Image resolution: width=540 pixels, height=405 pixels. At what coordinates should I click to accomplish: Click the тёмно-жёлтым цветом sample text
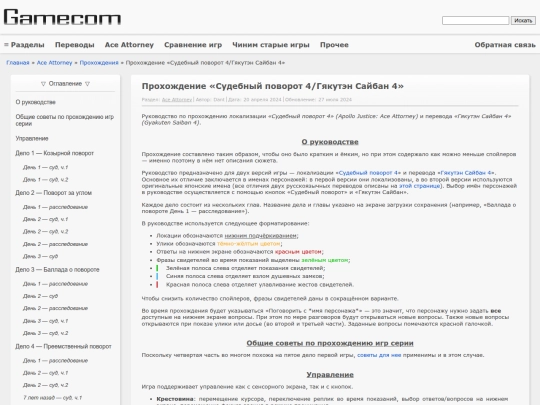(248, 244)
